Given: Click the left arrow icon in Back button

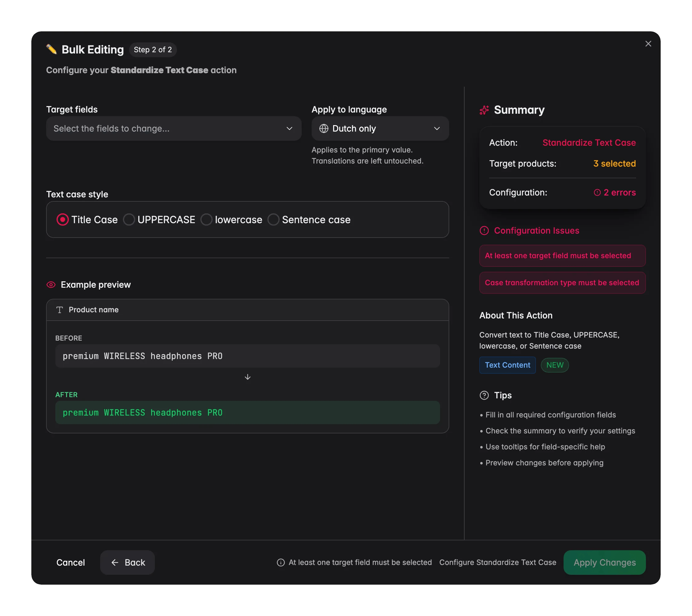Looking at the screenshot, I should [115, 563].
